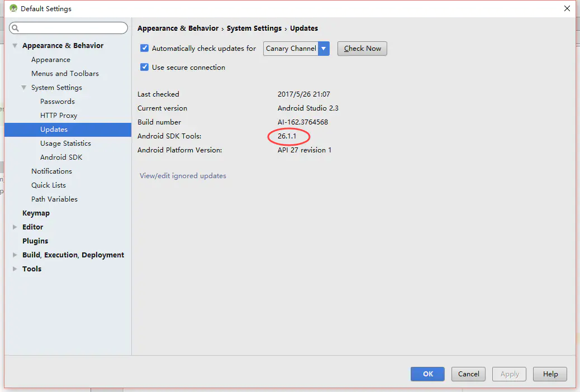Select Menus and Toolbars settings
This screenshot has width=580, height=392.
(65, 74)
